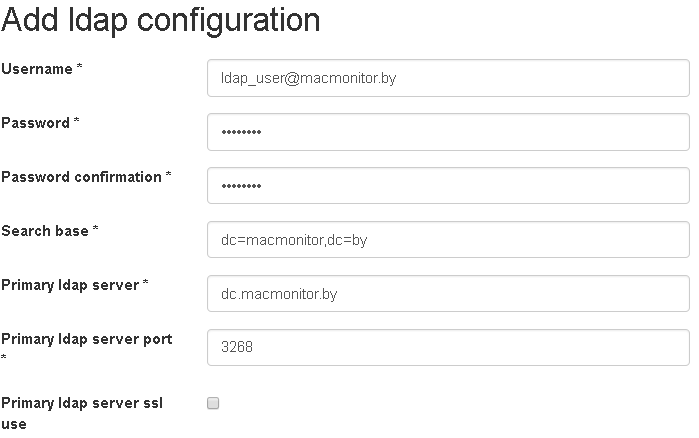
Task: Click the Username input field
Action: [447, 78]
